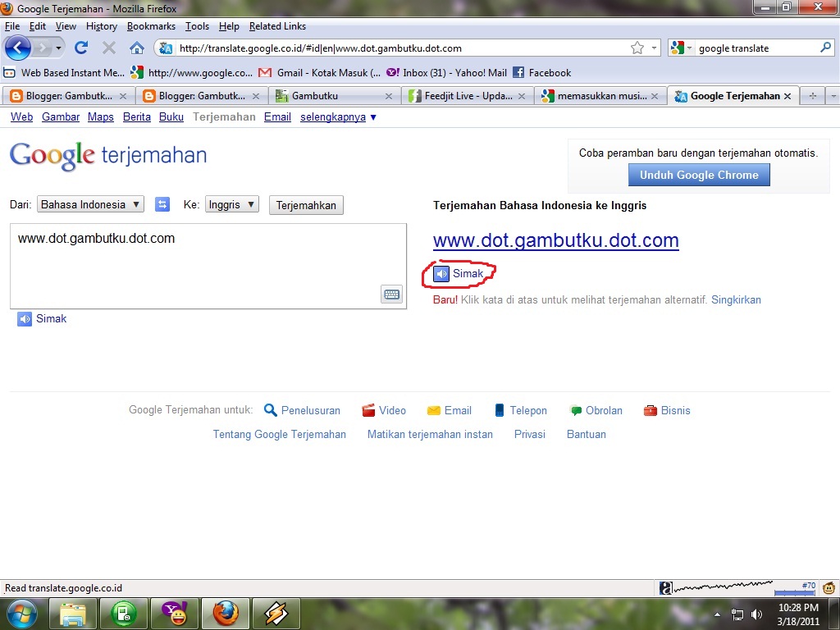840x630 pixels.
Task: Click the network tray icon
Action: pyautogui.click(x=737, y=614)
